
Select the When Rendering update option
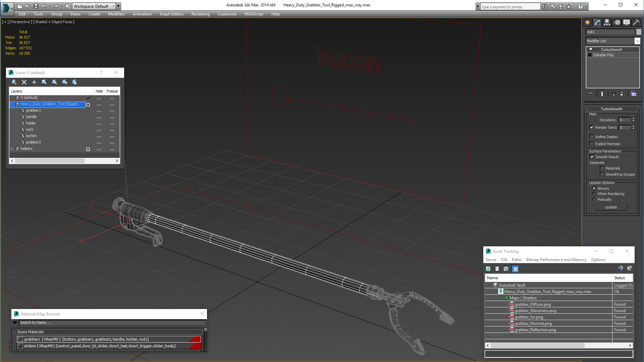tap(594, 194)
